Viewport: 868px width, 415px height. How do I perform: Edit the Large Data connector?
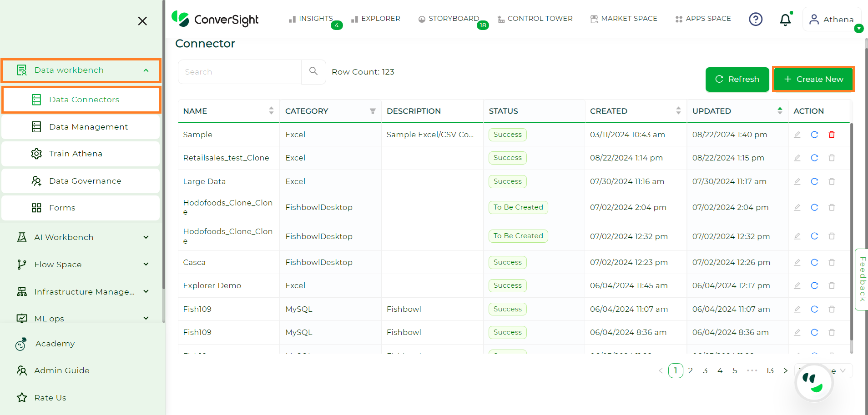point(797,181)
